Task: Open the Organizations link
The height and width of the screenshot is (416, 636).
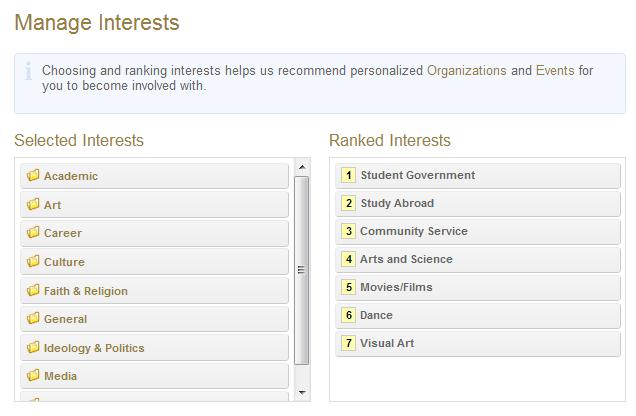Action: click(466, 71)
